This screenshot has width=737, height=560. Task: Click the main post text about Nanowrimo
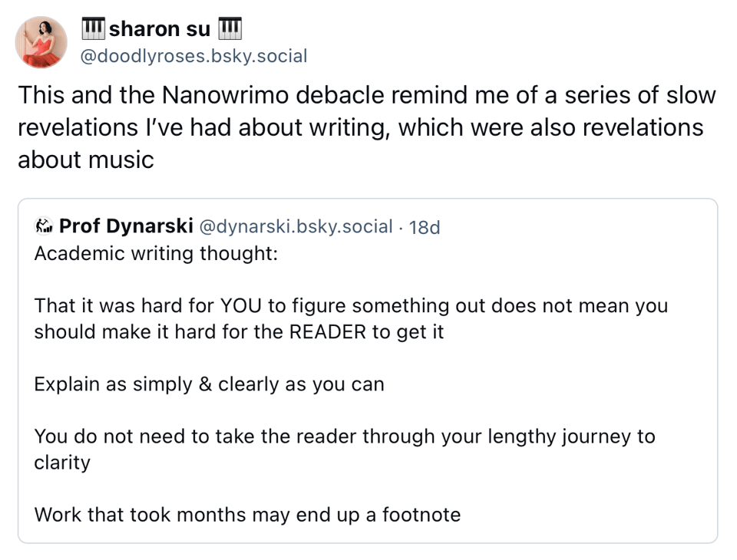coord(361,127)
